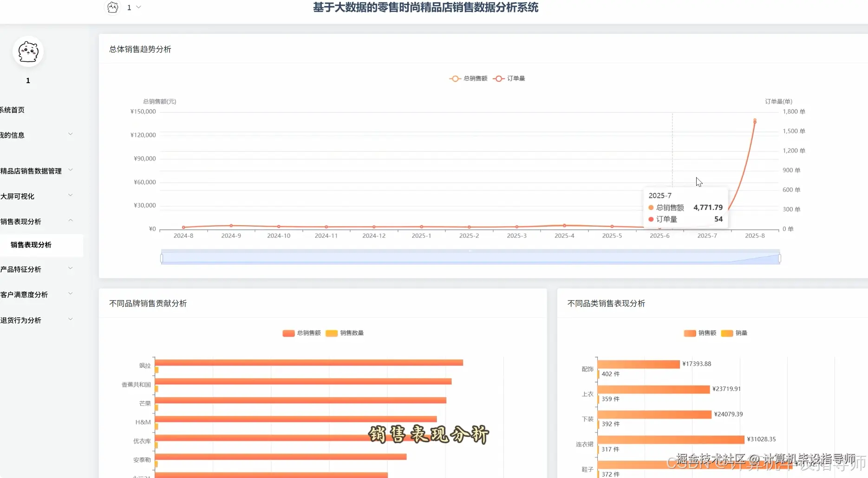The image size is (868, 478).
Task: Click the trend chart data zoom bar
Action: 470,258
